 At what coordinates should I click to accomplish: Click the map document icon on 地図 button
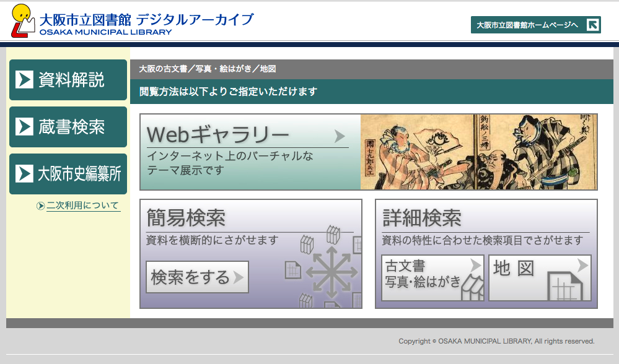565,287
